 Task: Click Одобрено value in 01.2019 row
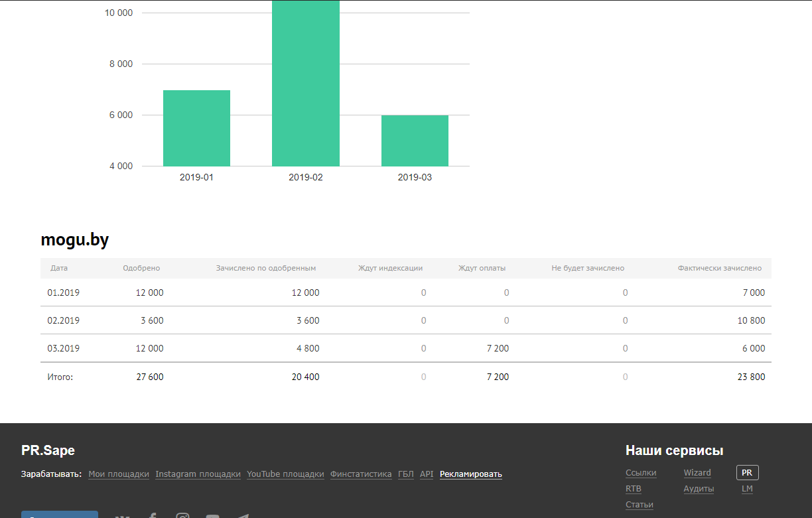pos(149,292)
